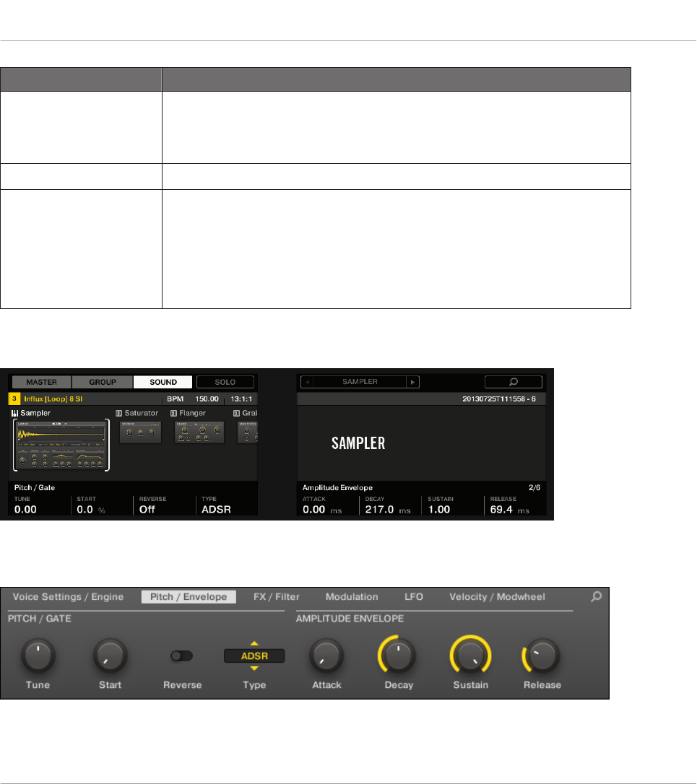697x784 pixels.
Task: Select the Sampler plug-in thumbnail
Action: tap(61, 445)
